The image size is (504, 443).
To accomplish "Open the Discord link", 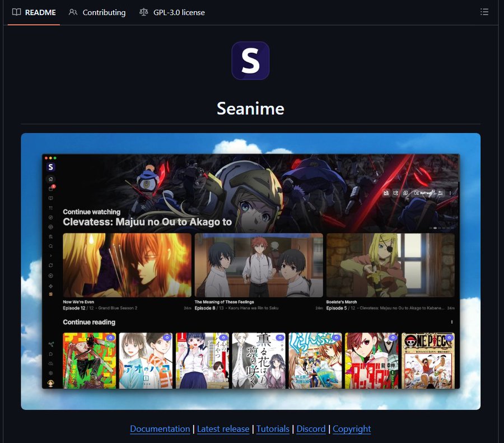I will pos(311,428).
